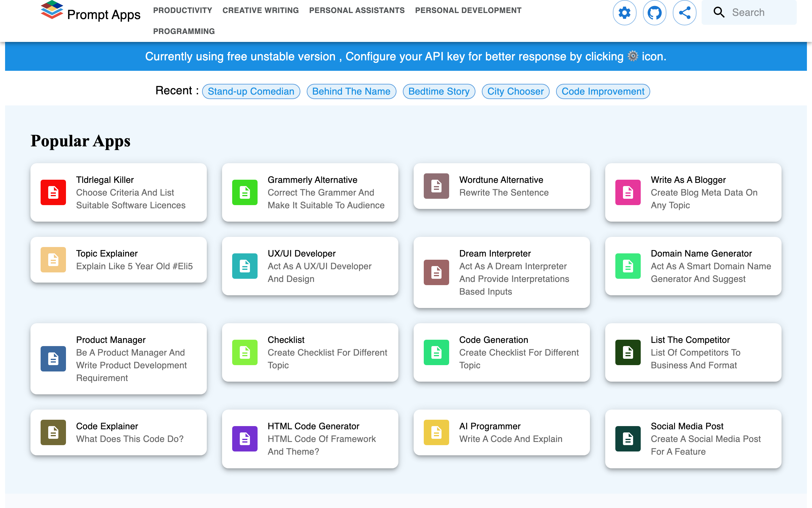Open recent Behind The Name chip
This screenshot has width=812, height=508.
click(x=351, y=91)
